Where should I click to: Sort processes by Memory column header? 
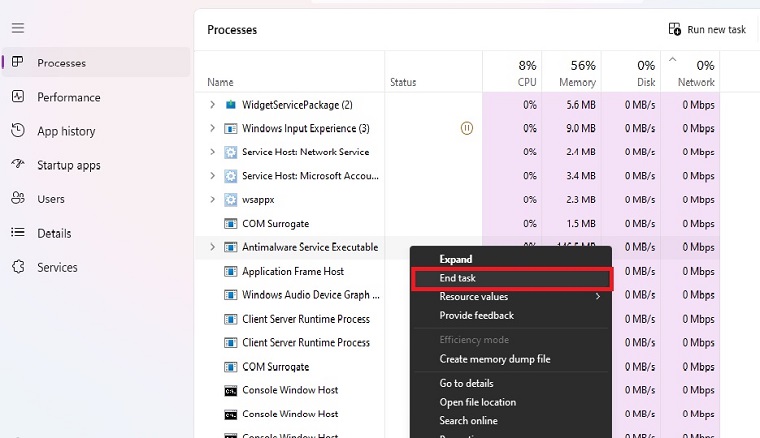[576, 72]
